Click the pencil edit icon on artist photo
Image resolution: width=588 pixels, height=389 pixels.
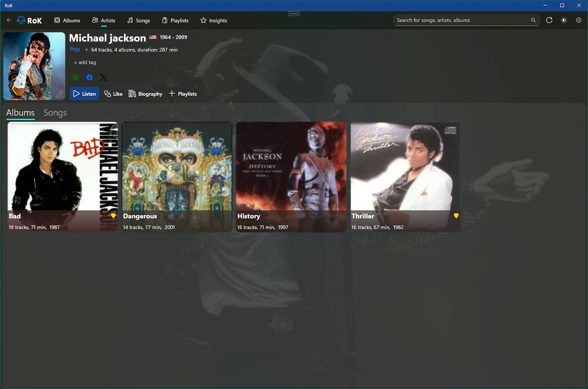[x=60, y=94]
